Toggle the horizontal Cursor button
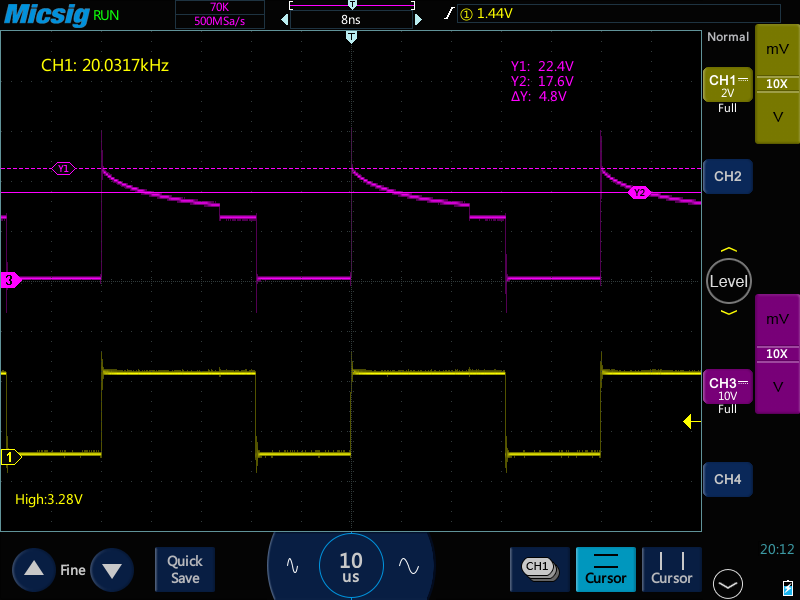Viewport: 800px width, 600px height. point(606,568)
